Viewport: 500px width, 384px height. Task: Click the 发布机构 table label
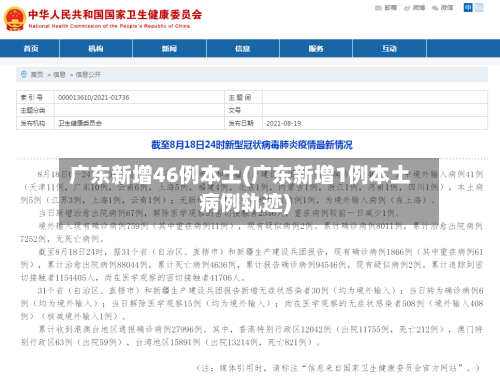[x=33, y=123]
